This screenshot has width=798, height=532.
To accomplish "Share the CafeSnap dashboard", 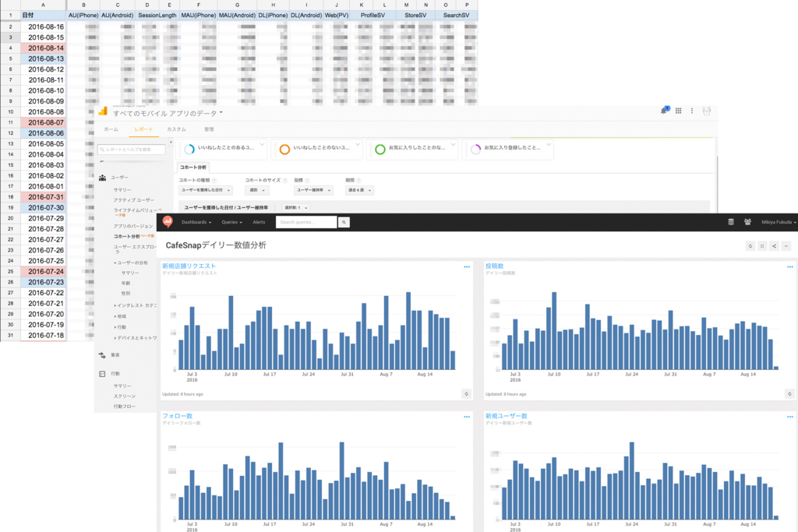I will pos(774,246).
